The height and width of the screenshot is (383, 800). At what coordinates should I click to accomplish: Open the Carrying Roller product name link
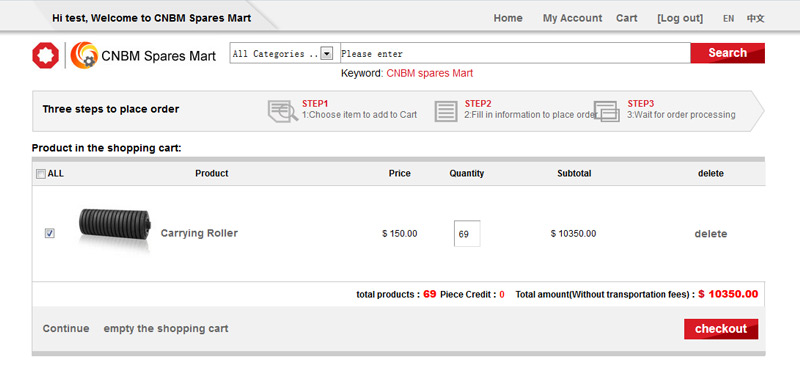point(199,233)
